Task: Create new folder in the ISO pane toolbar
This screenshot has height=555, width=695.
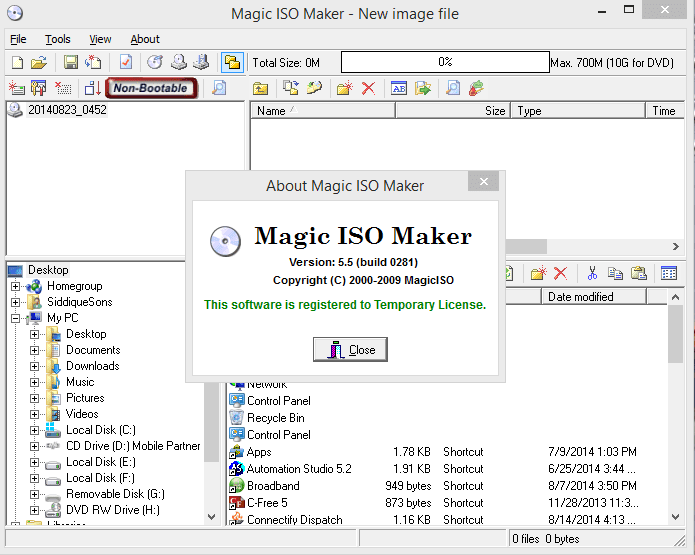Action: click(344, 88)
